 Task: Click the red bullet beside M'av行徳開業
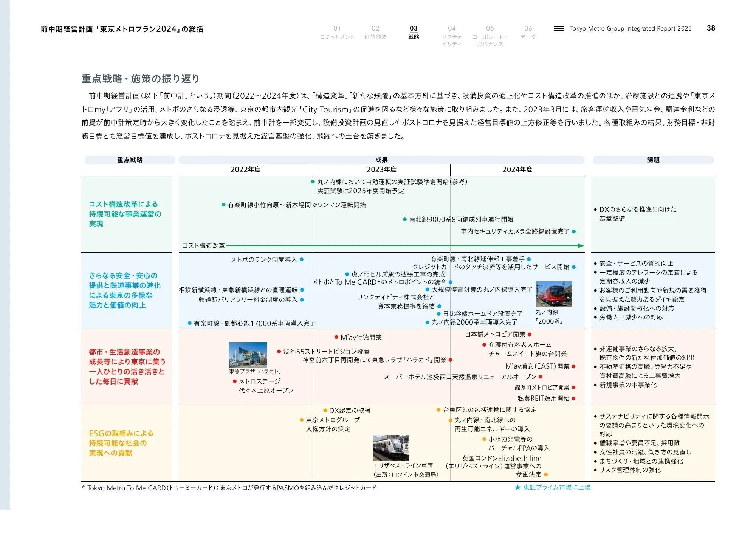pyautogui.click(x=336, y=337)
